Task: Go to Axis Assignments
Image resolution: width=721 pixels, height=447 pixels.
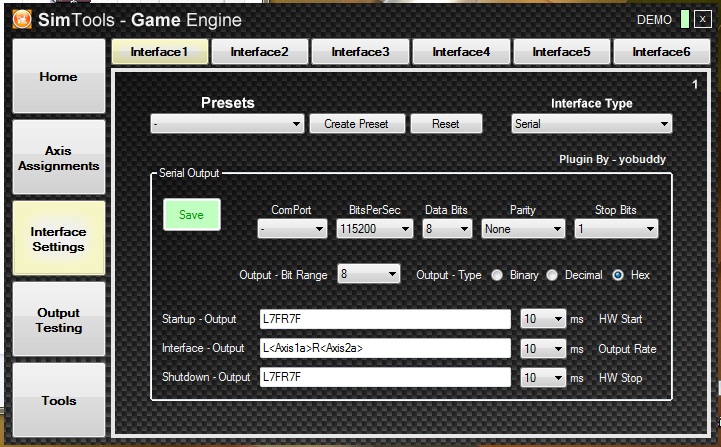Action: pyautogui.click(x=59, y=158)
